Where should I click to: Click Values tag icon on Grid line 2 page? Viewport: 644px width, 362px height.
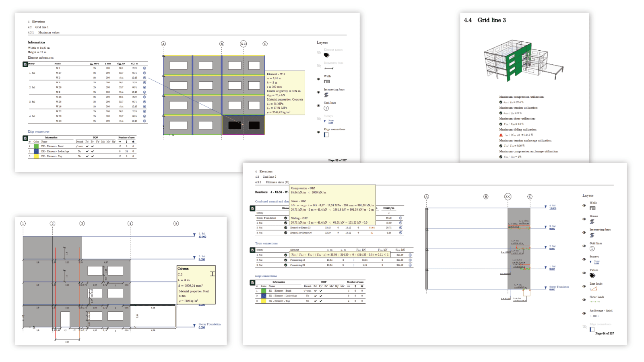pos(592,276)
